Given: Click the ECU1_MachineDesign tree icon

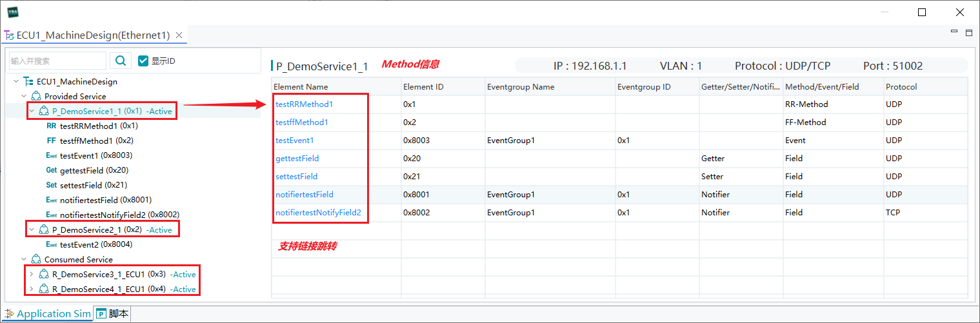Looking at the screenshot, I should pyautogui.click(x=28, y=82).
